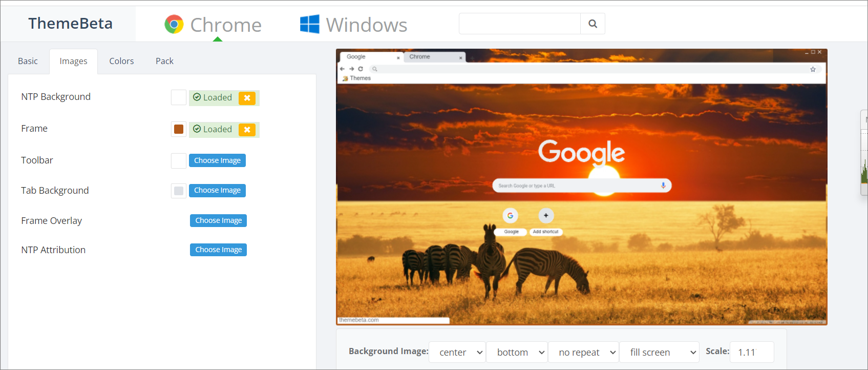868x370 pixels.
Task: Open the NTP Background color swatch
Action: pos(179,97)
